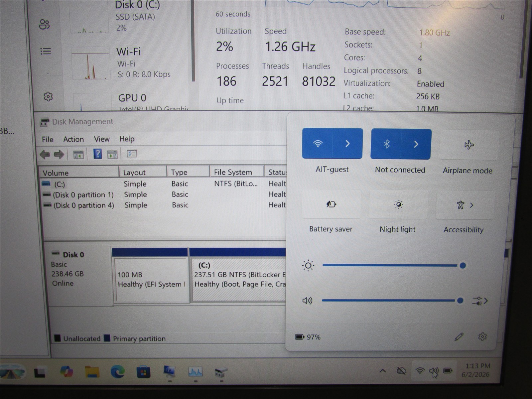The height and width of the screenshot is (399, 532).
Task: Enable Airplane mode tile
Action: tap(469, 145)
